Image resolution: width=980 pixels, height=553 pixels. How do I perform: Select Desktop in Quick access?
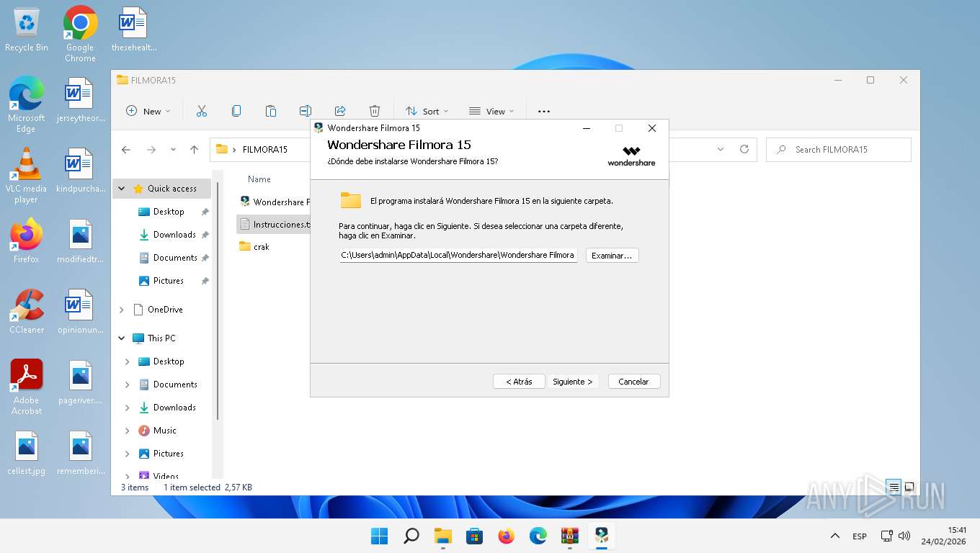(169, 212)
